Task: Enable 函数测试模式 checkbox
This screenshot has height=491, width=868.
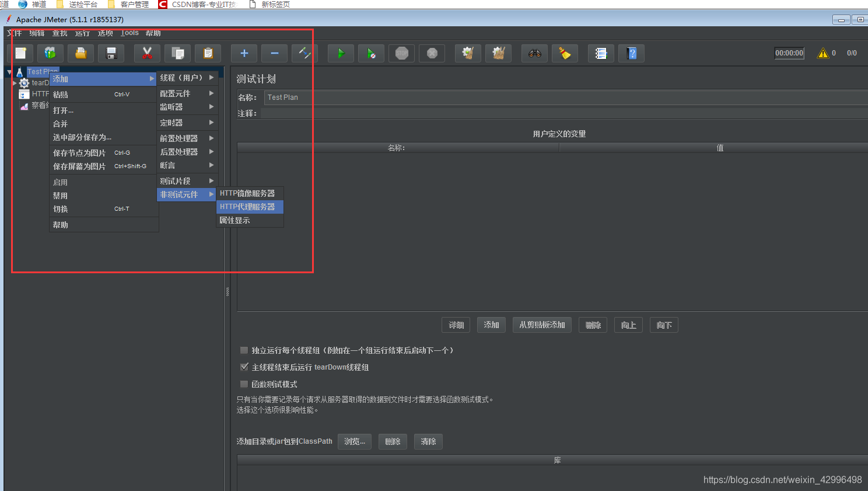Action: [x=244, y=384]
